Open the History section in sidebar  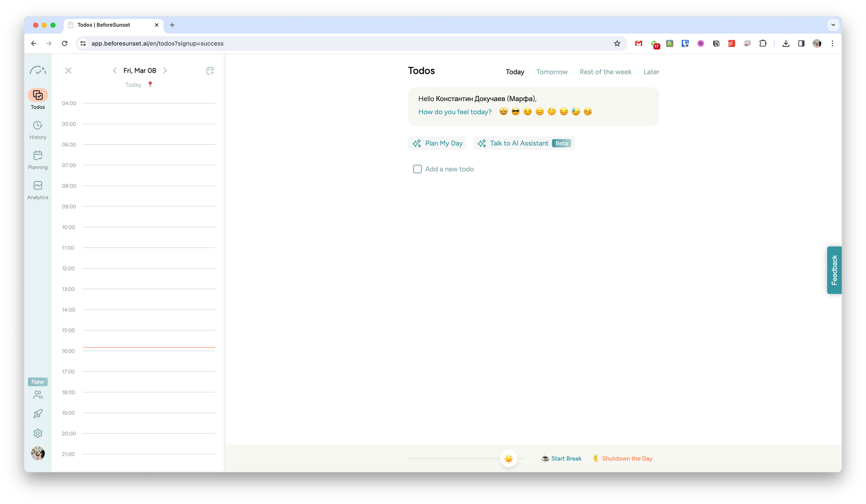(38, 125)
